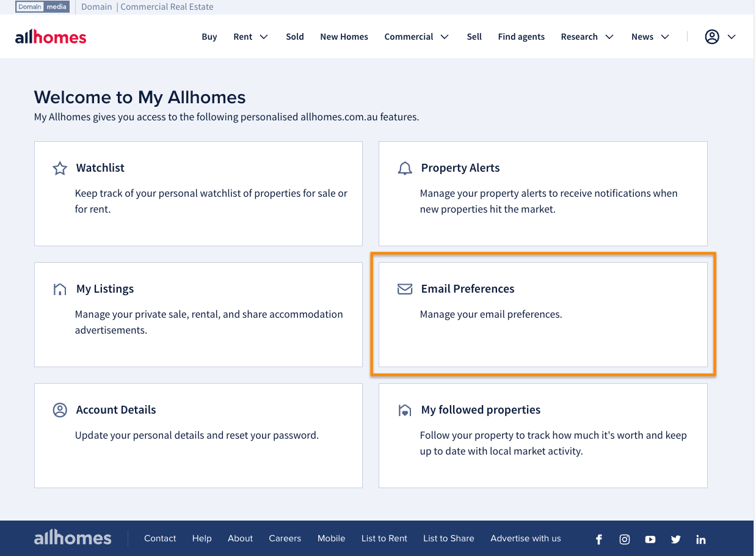Click the Property Alerts bell icon
This screenshot has width=756, height=556.
[405, 168]
